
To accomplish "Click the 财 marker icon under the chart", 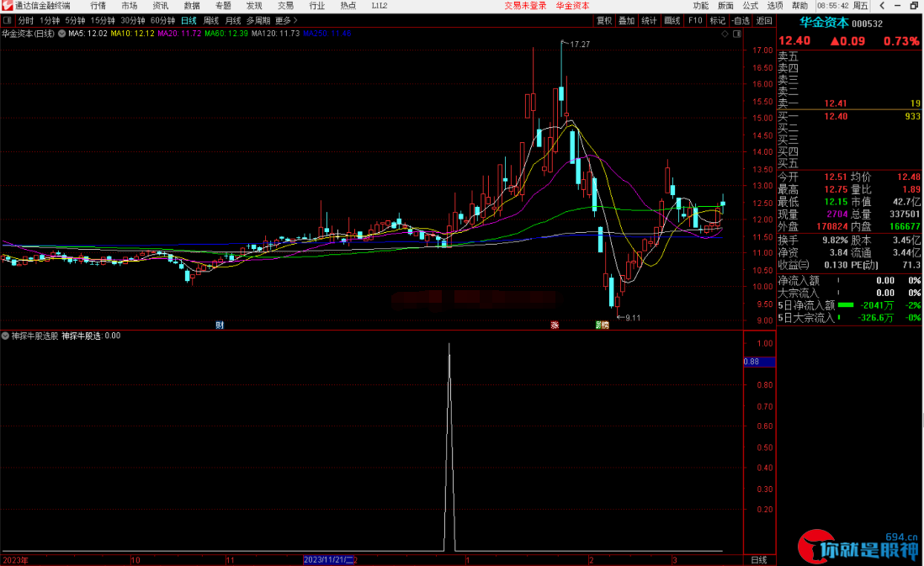I will click(219, 325).
